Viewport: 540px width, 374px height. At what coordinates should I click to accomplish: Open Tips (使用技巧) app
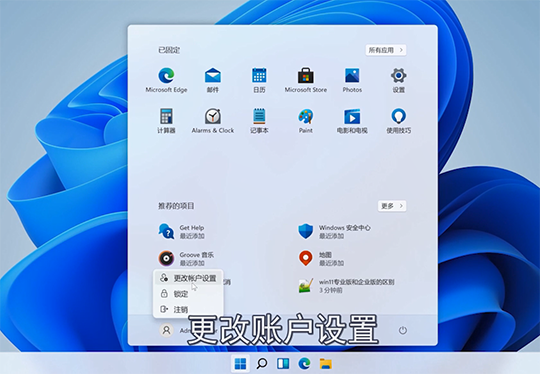[398, 121]
